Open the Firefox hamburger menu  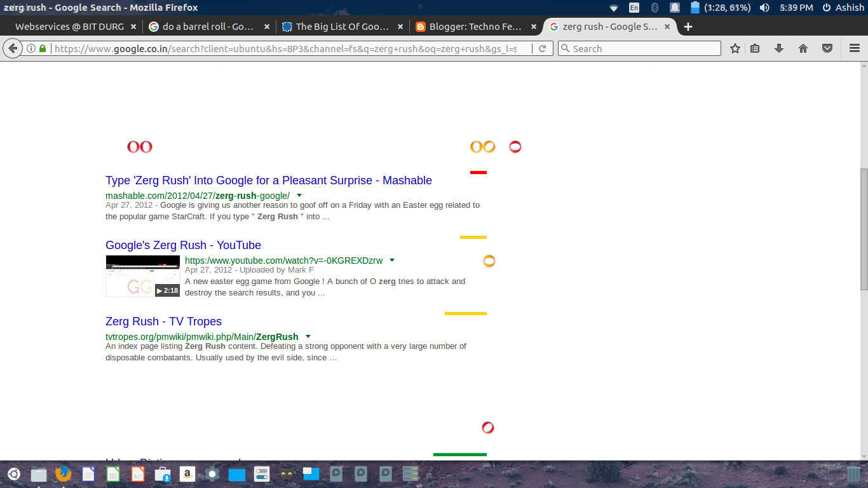coord(855,48)
